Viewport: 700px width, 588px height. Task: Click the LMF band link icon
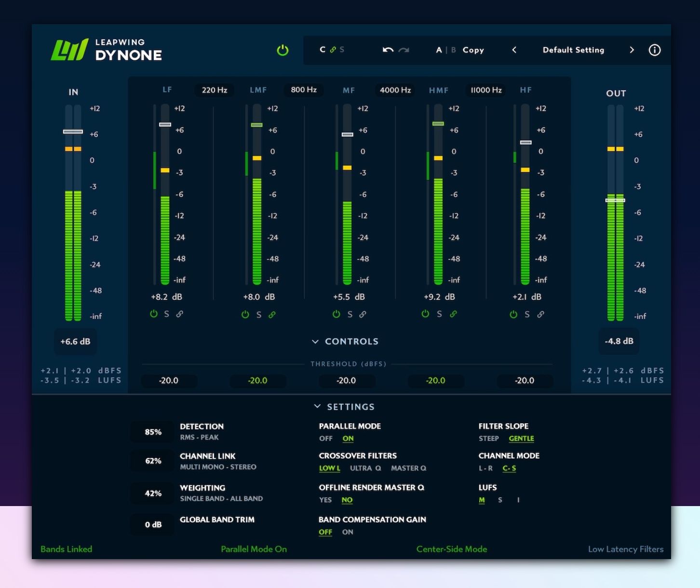272,314
